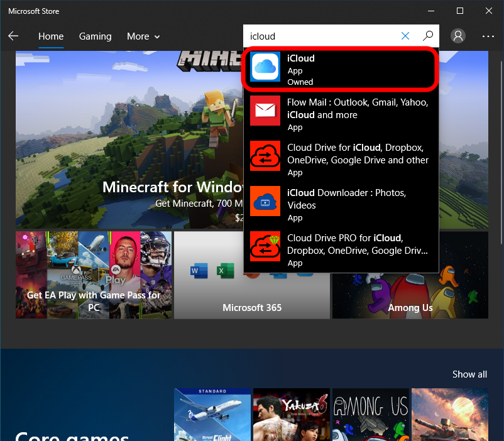Open the Flight Simulator Standard game thumbnail

tap(212, 415)
